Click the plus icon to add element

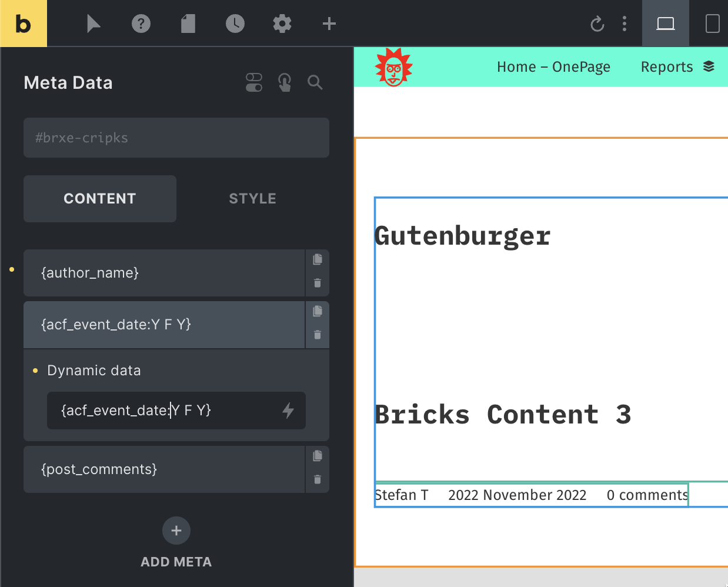click(329, 24)
